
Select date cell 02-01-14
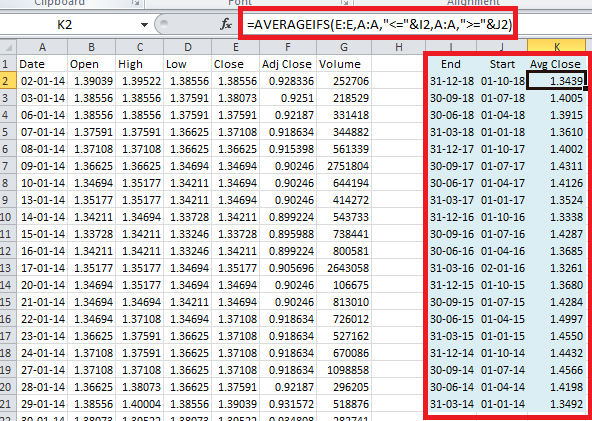pyautogui.click(x=42, y=81)
